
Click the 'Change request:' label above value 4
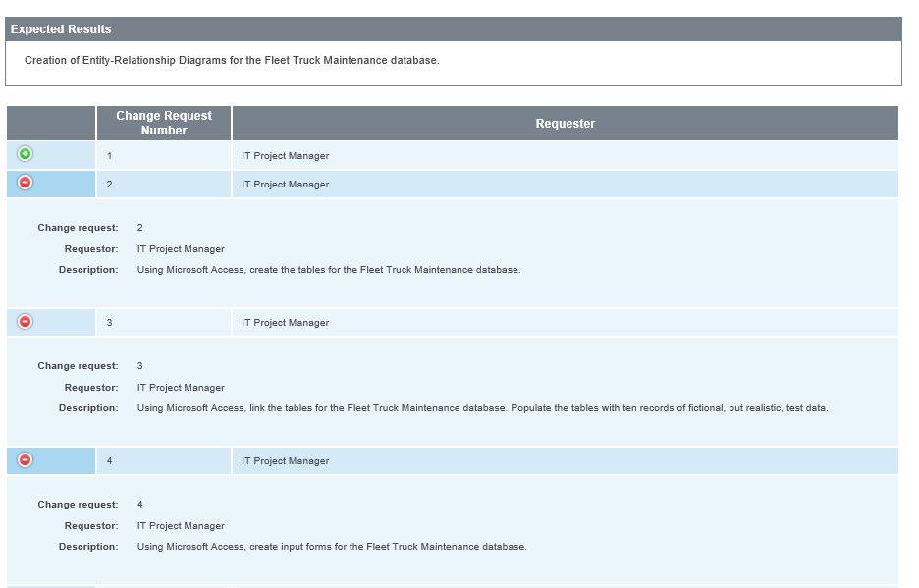[78, 505]
